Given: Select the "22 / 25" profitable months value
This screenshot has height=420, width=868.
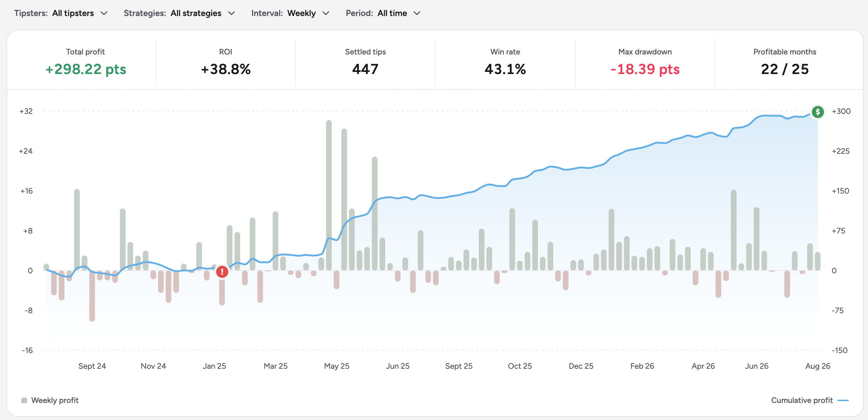Looking at the screenshot, I should tap(785, 69).
